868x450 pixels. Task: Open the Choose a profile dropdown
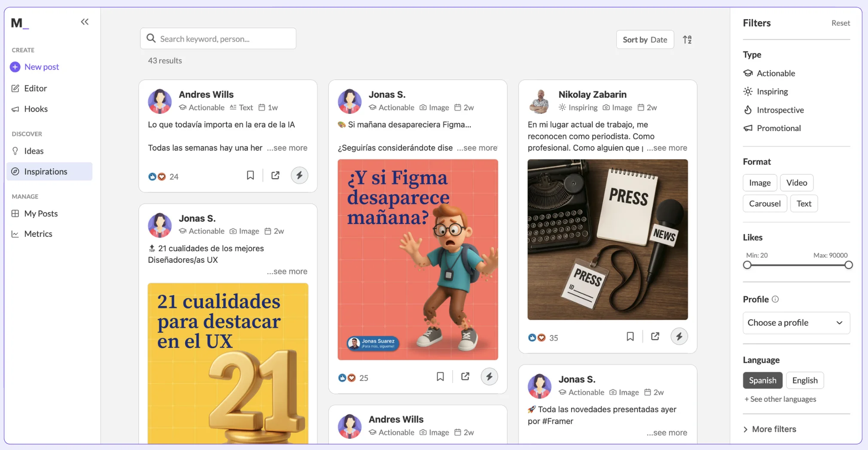coord(796,322)
